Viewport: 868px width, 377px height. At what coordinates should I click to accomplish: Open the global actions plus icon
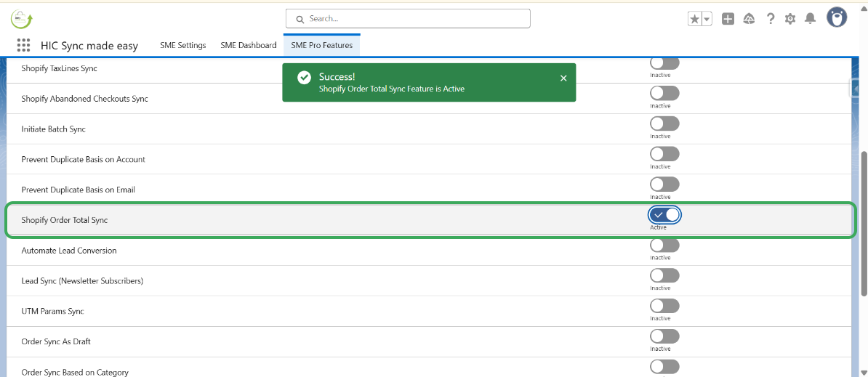[x=728, y=19]
